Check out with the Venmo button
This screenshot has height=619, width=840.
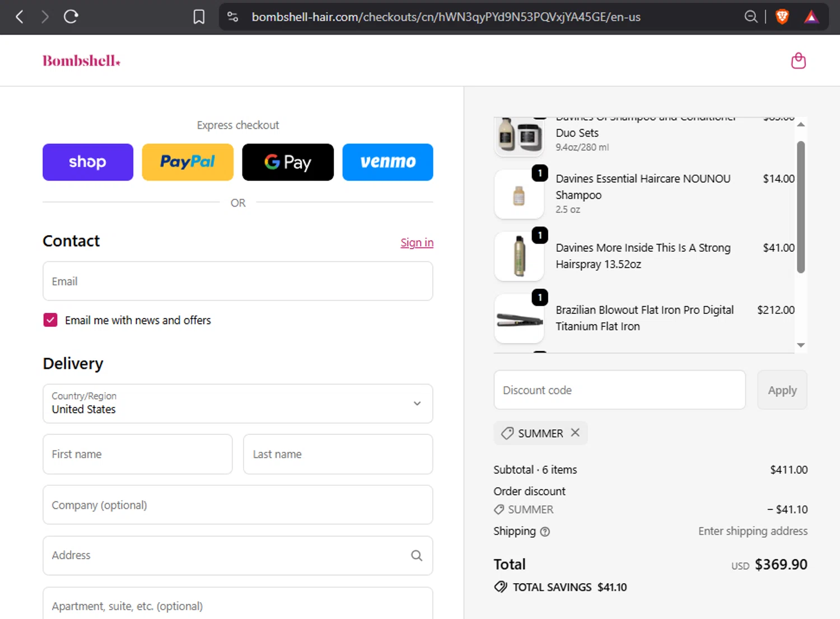(388, 162)
